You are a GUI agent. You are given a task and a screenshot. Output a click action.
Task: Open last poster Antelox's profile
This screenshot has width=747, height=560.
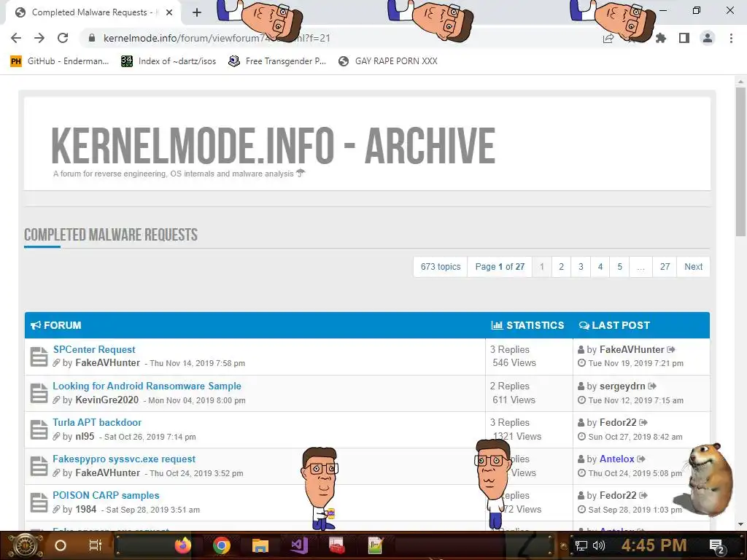[617, 459]
